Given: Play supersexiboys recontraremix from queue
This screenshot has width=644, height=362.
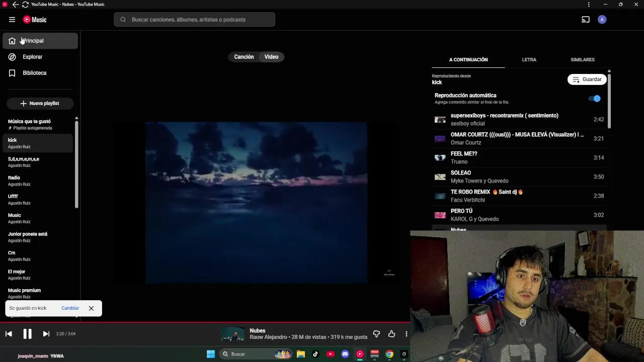Looking at the screenshot, I should tap(519, 120).
